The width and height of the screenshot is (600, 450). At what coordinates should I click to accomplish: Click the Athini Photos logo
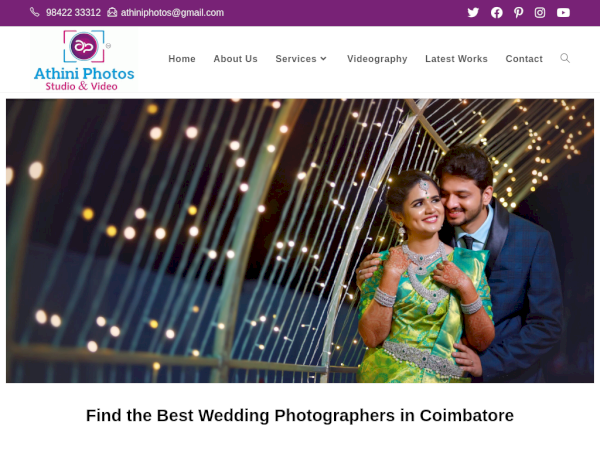pos(84,60)
